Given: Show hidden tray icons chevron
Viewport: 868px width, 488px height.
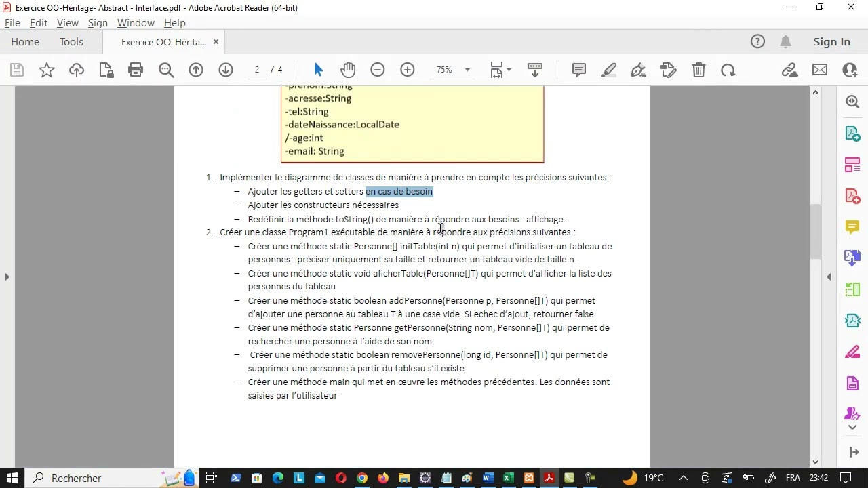Looking at the screenshot, I should 684,478.
